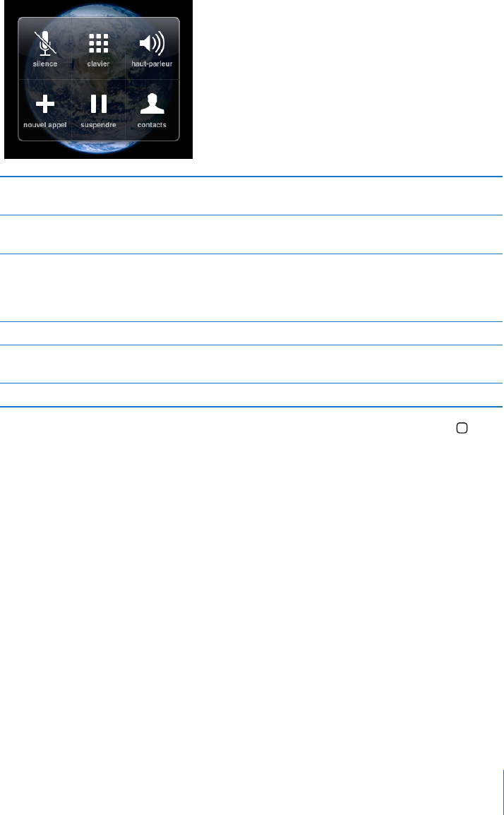
Task: Click the Earth image above the call panel
Action: [x=98, y=8]
